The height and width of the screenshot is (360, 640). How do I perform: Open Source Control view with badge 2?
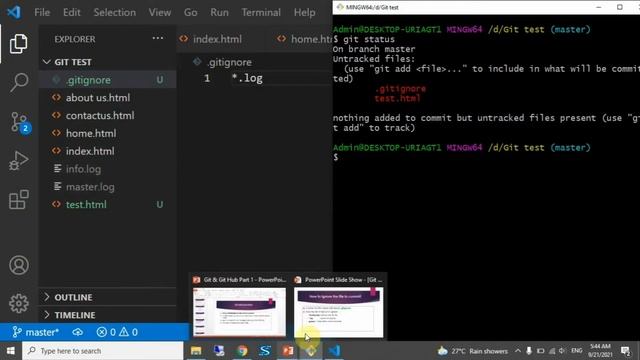point(19,122)
